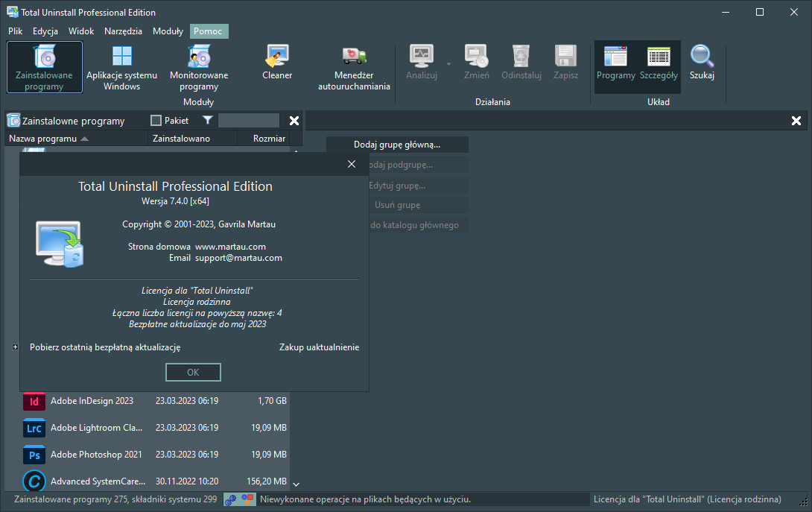Open the Analizuj dropdown arrow
Viewport: 812px width, 512px height.
(448, 64)
